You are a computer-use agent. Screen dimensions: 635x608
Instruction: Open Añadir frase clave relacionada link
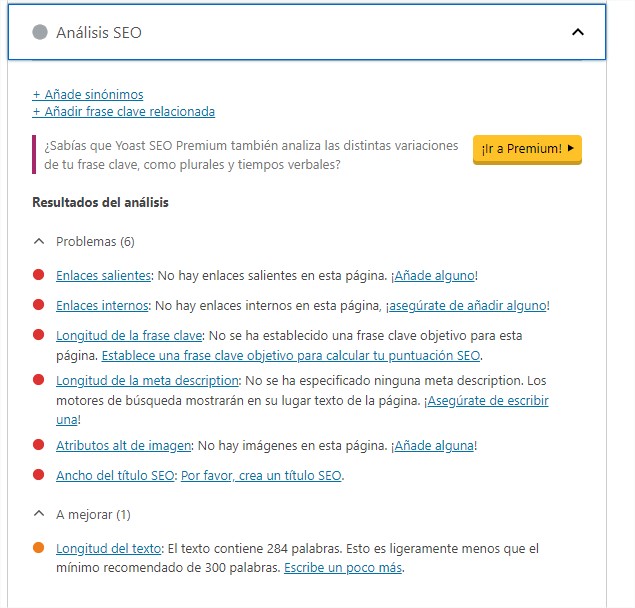point(124,111)
